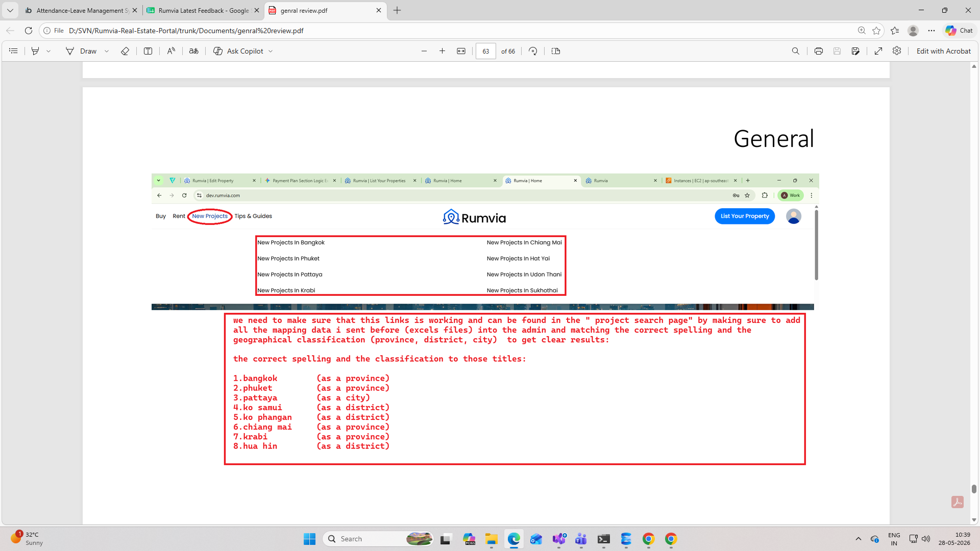Open the Page view options
980x551 pixels.
(x=556, y=51)
